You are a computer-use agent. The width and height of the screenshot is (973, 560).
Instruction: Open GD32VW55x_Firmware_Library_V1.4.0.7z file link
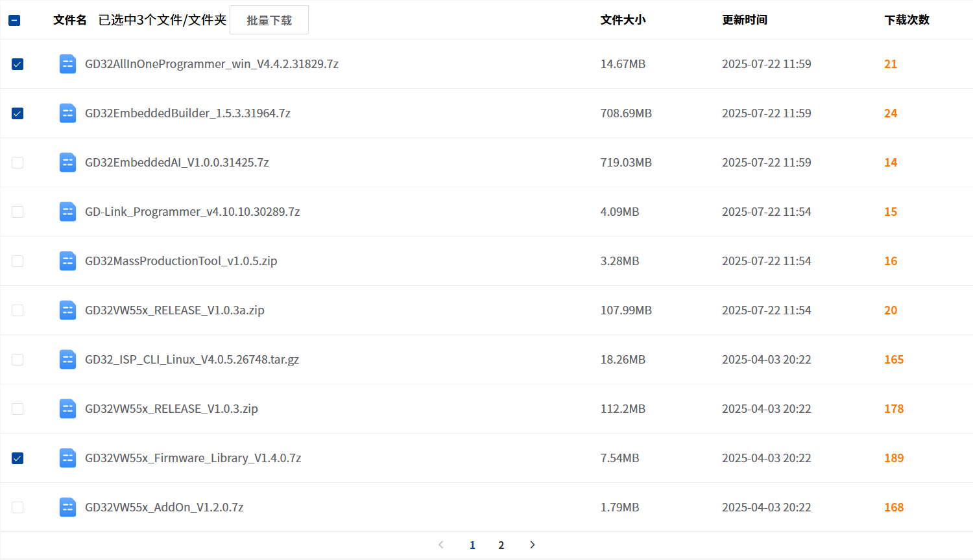tap(193, 458)
